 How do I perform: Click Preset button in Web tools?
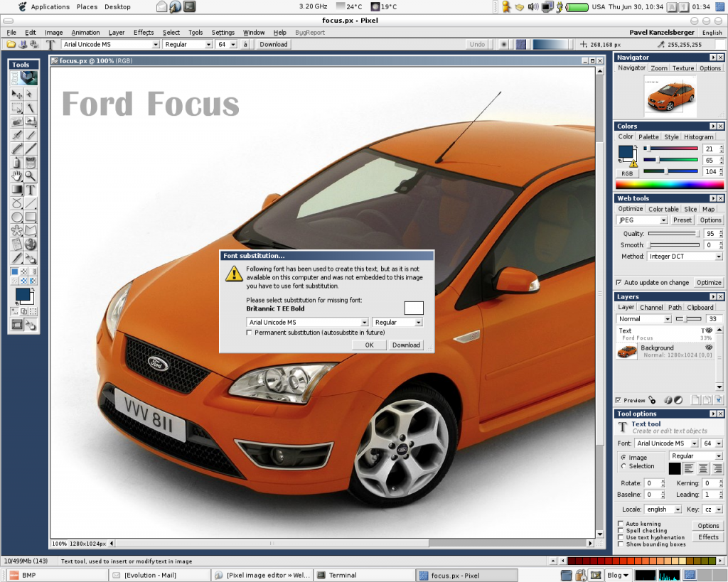pyautogui.click(x=682, y=220)
